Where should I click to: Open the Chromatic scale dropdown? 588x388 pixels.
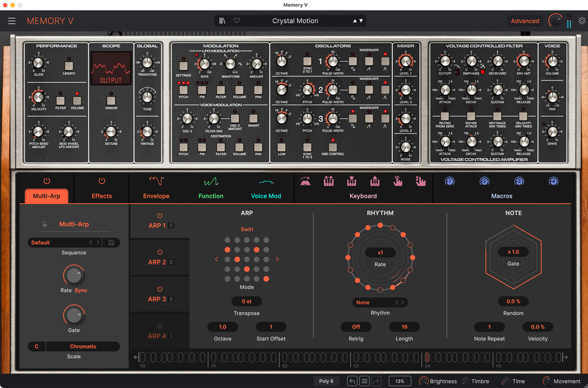(x=83, y=346)
